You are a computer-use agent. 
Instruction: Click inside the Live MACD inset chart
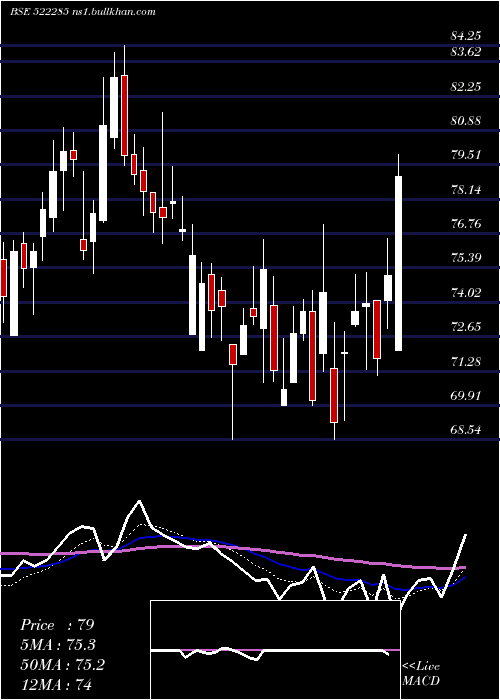click(x=275, y=650)
